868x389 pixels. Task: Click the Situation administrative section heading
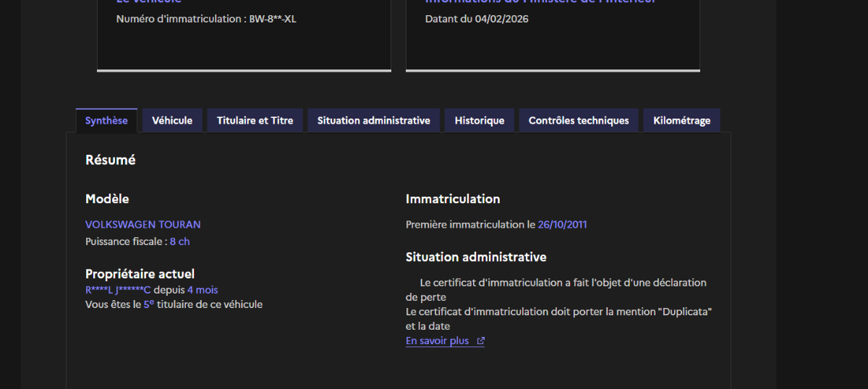coord(476,257)
